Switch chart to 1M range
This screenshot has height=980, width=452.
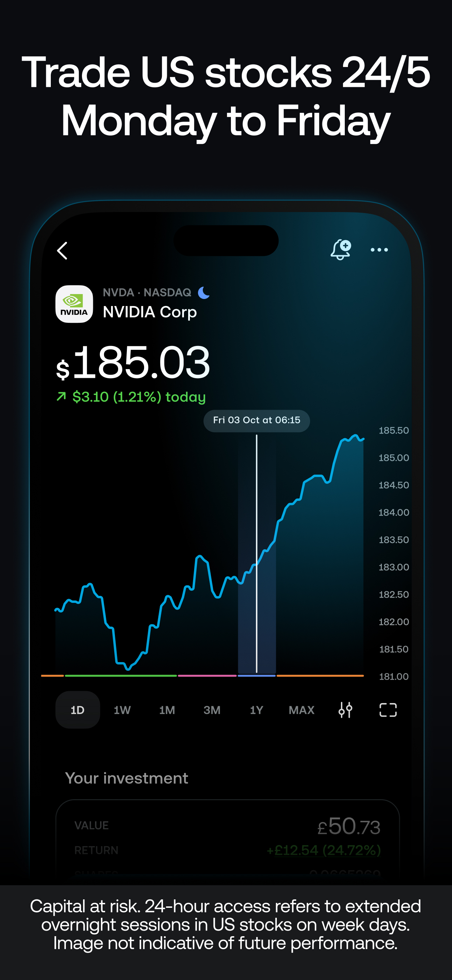tap(167, 710)
